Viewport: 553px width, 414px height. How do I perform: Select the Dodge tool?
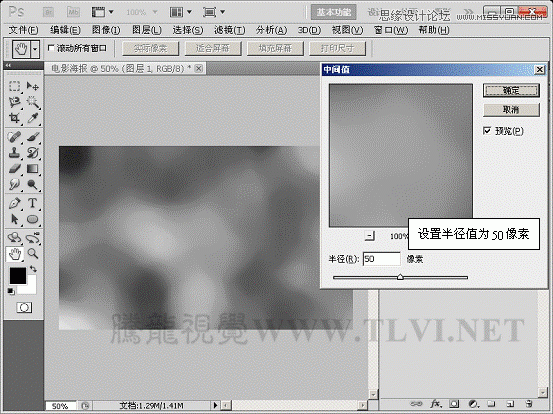coord(32,184)
